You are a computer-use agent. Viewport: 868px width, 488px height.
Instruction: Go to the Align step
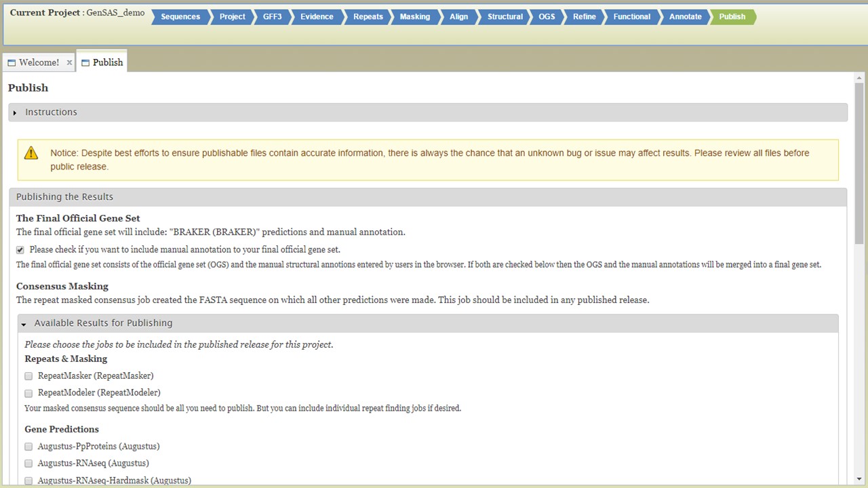[x=458, y=17]
